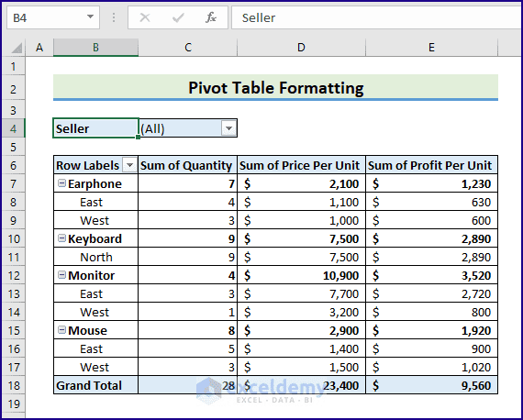Cancel the formula bar entry with X icon
The height and width of the screenshot is (420, 523).
(x=145, y=17)
